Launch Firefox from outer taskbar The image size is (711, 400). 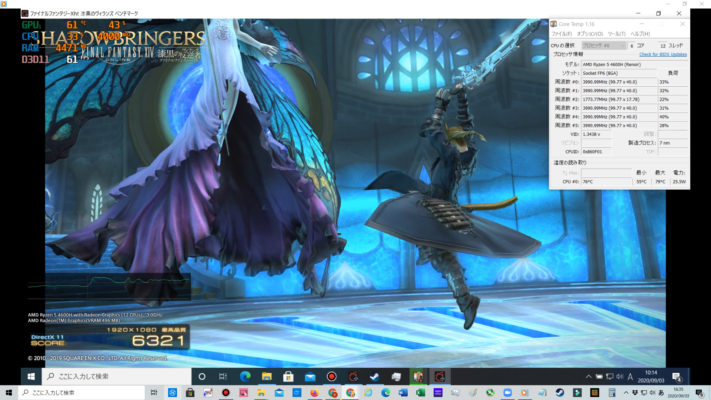coord(314,393)
